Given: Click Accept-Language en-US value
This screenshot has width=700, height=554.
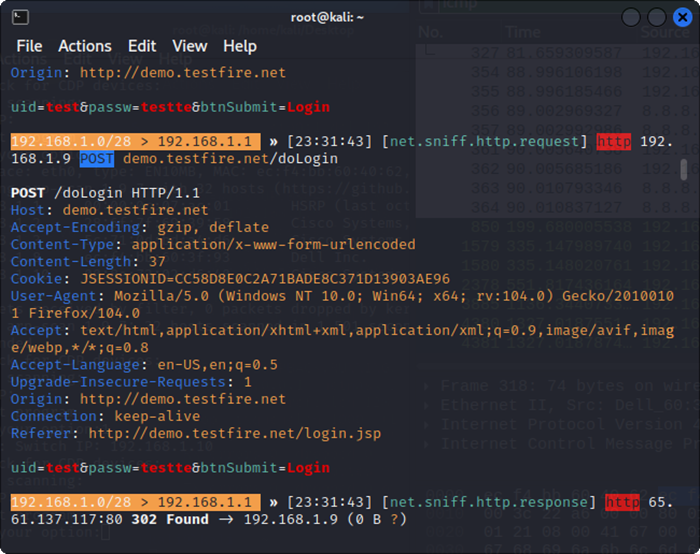Looking at the screenshot, I should pyautogui.click(x=217, y=365).
